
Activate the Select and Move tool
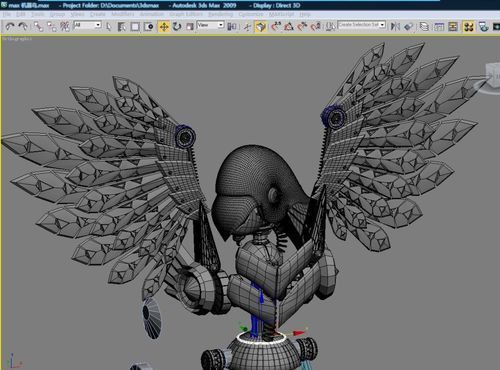click(164, 26)
